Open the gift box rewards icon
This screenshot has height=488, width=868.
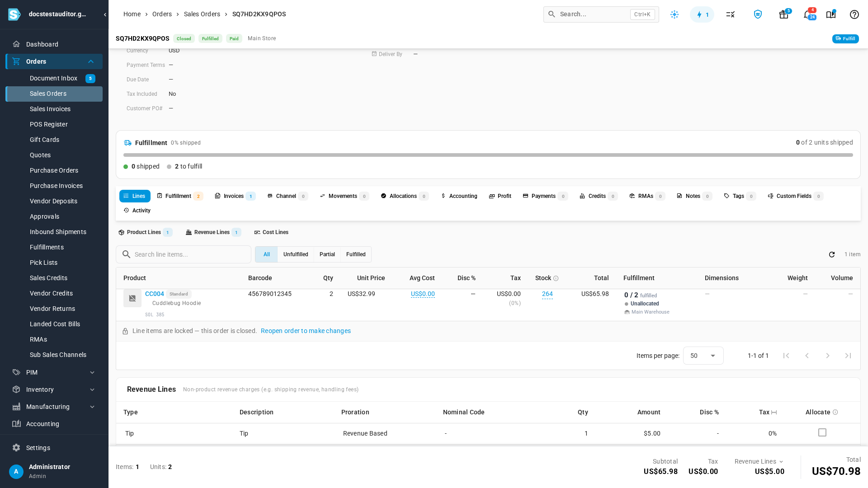pos(784,14)
